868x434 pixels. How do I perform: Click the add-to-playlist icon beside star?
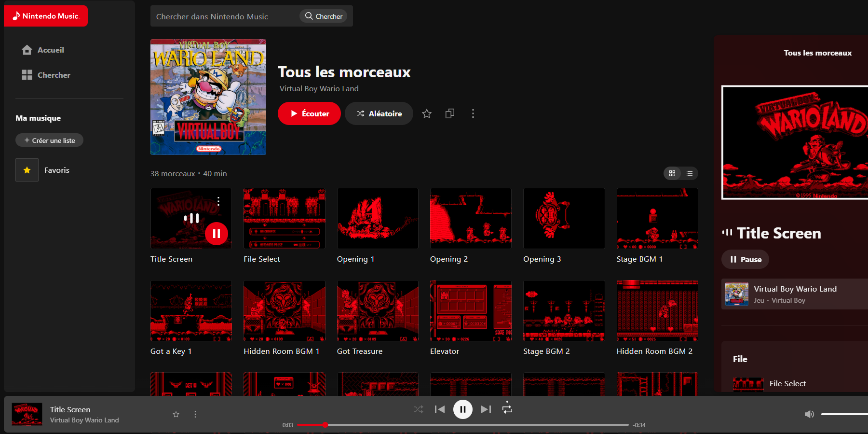[x=450, y=113]
